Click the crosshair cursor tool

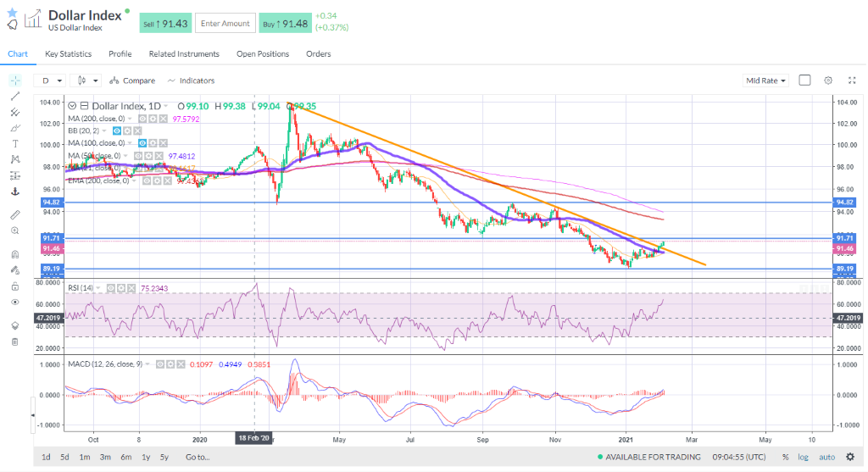[x=15, y=81]
